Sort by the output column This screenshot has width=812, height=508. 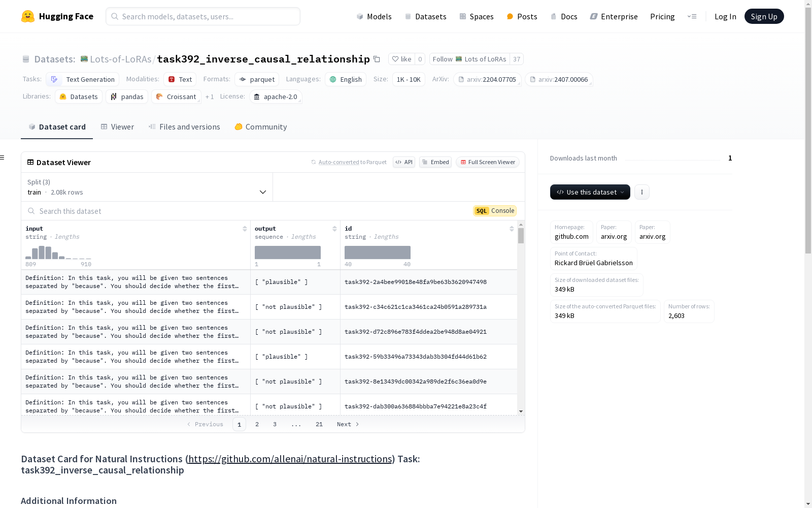[334, 229]
